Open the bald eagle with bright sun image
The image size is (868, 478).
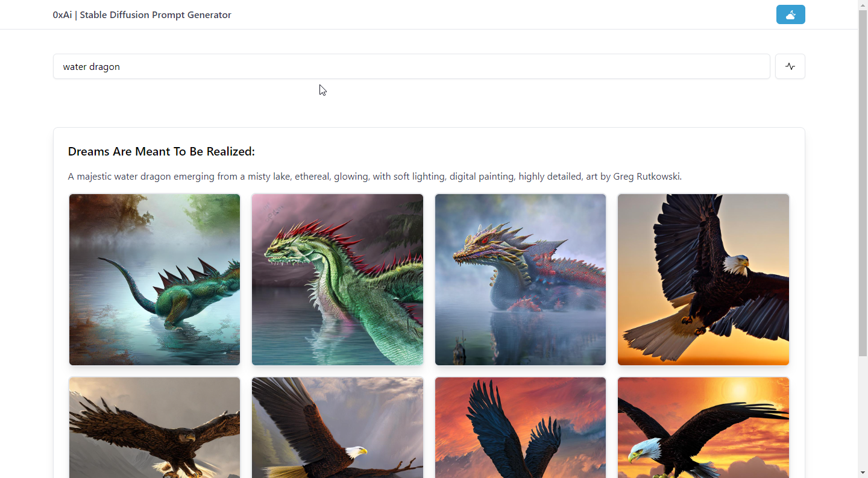[x=703, y=427]
